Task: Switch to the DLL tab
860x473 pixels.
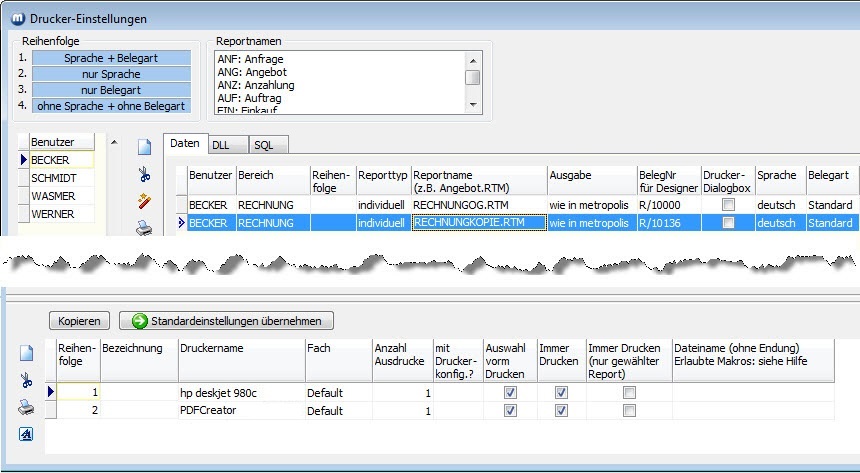Action: pos(220,145)
